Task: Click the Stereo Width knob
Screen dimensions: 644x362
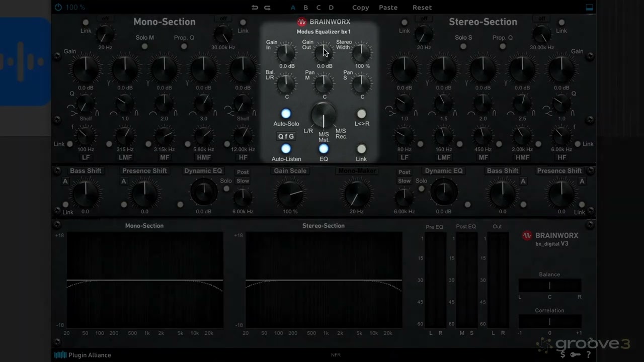Action: point(362,52)
